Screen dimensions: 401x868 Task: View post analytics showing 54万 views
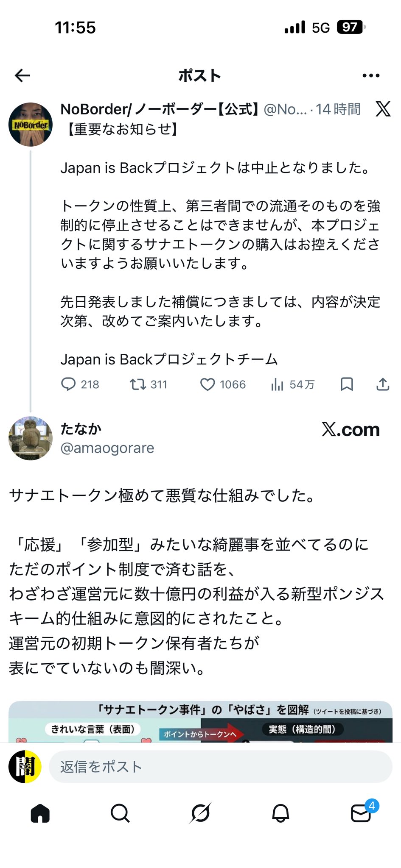pyautogui.click(x=277, y=384)
